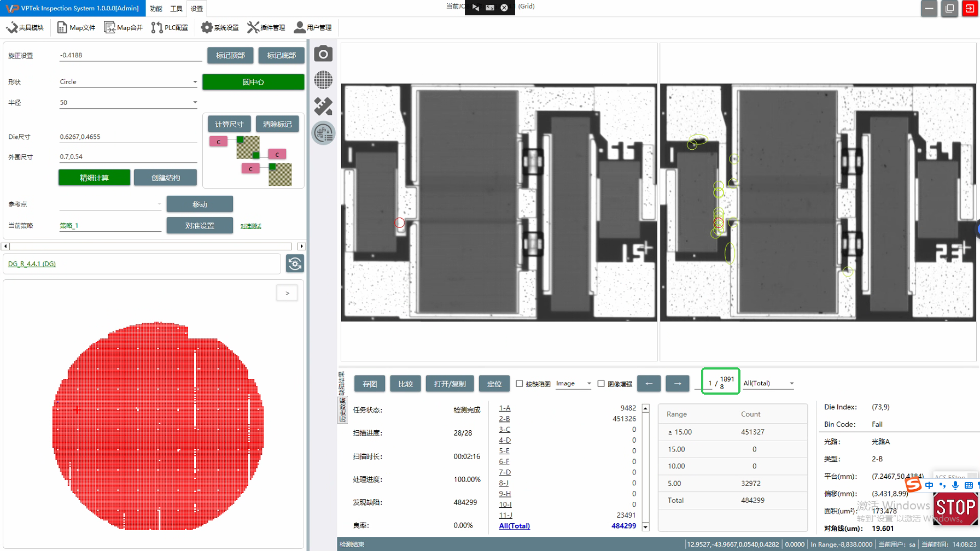Click the defect list scroll down arrow
Viewport: 980px width, 551px height.
coord(646,527)
